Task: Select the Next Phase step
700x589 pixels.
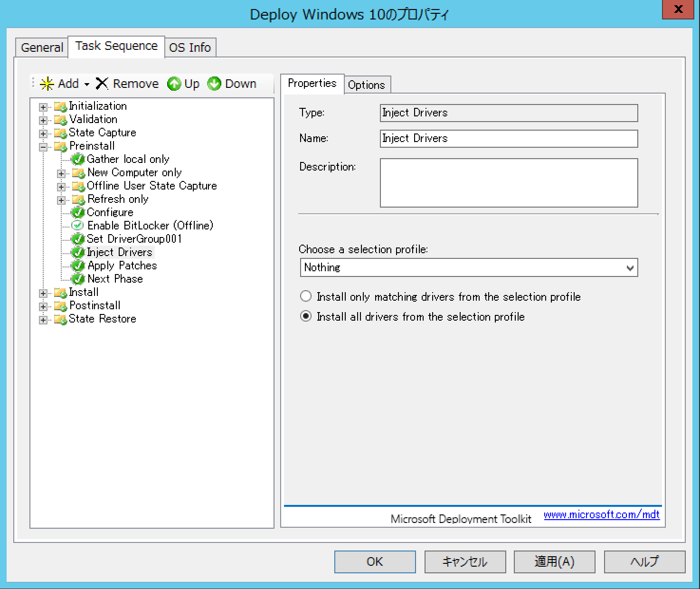Action: coord(115,279)
